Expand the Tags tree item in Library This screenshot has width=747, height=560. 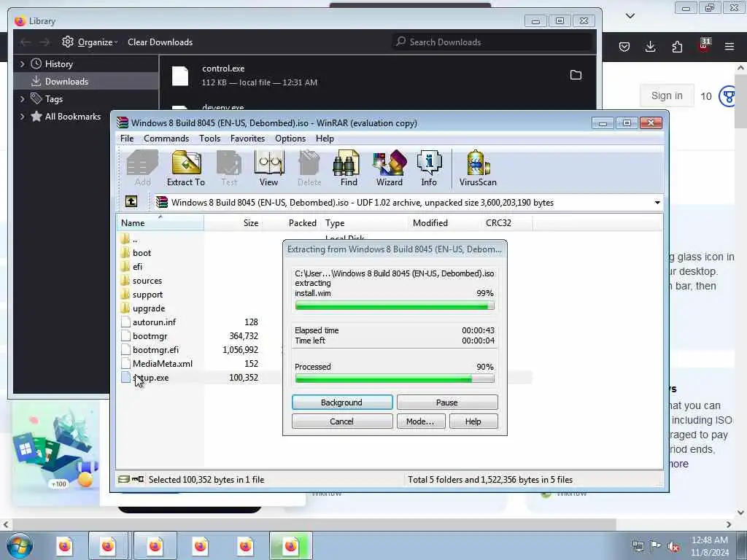point(22,99)
